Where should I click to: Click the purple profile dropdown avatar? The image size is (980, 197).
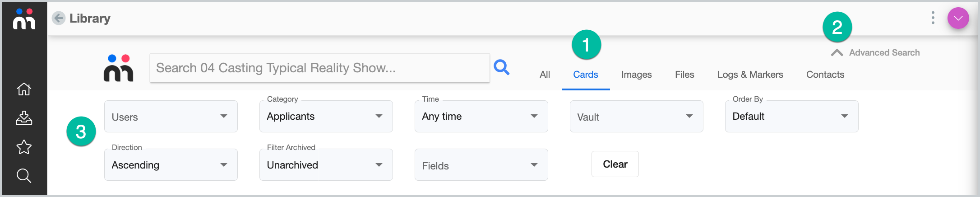click(x=958, y=18)
